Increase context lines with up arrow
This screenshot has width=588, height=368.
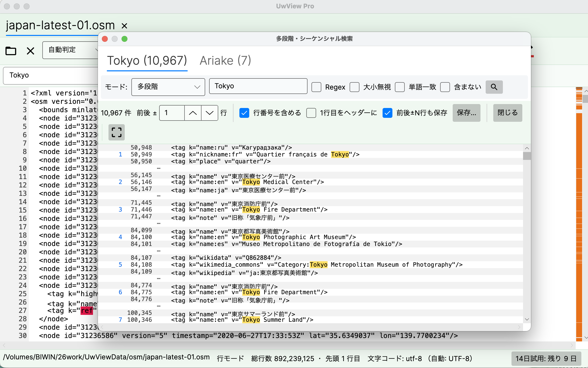(193, 113)
